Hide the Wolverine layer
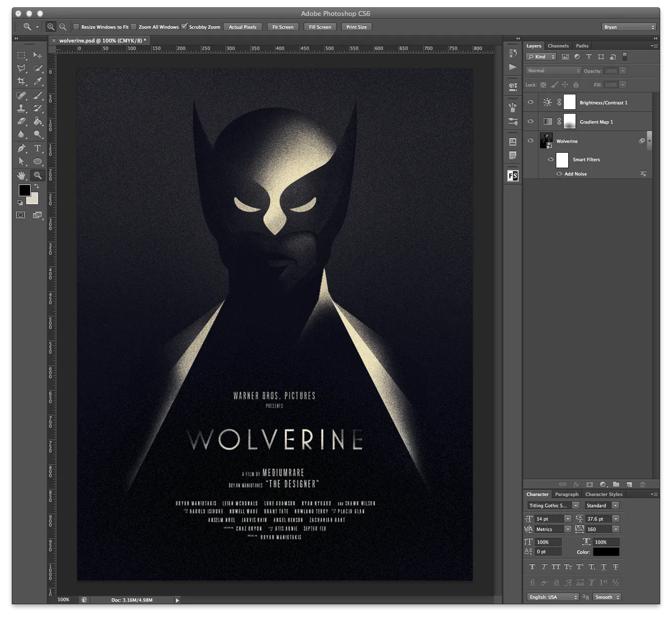The width and height of the screenshot is (672, 619). (531, 141)
